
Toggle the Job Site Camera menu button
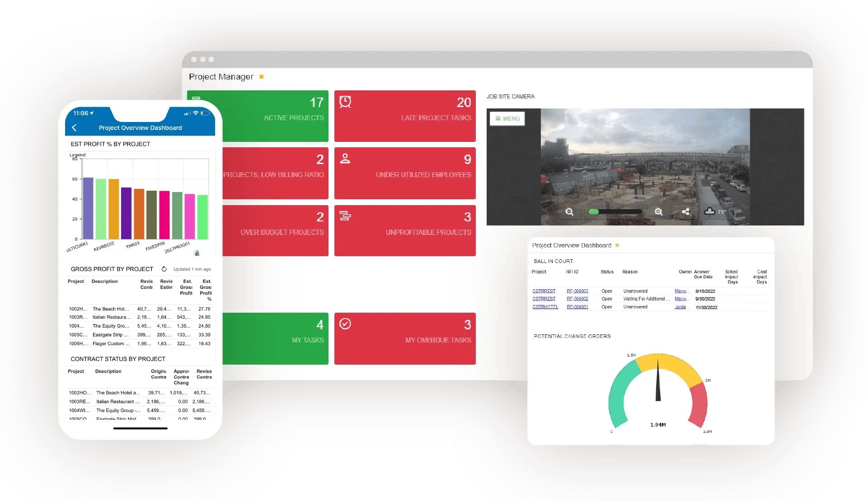click(x=507, y=117)
